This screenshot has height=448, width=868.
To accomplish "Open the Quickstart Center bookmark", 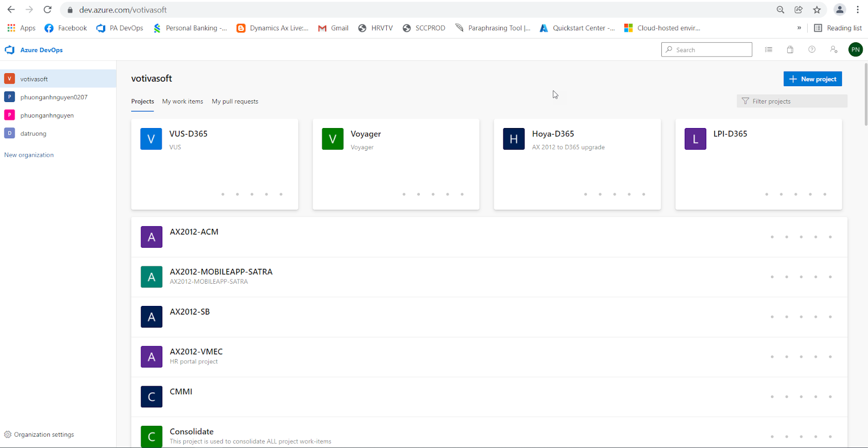I will coord(577,28).
